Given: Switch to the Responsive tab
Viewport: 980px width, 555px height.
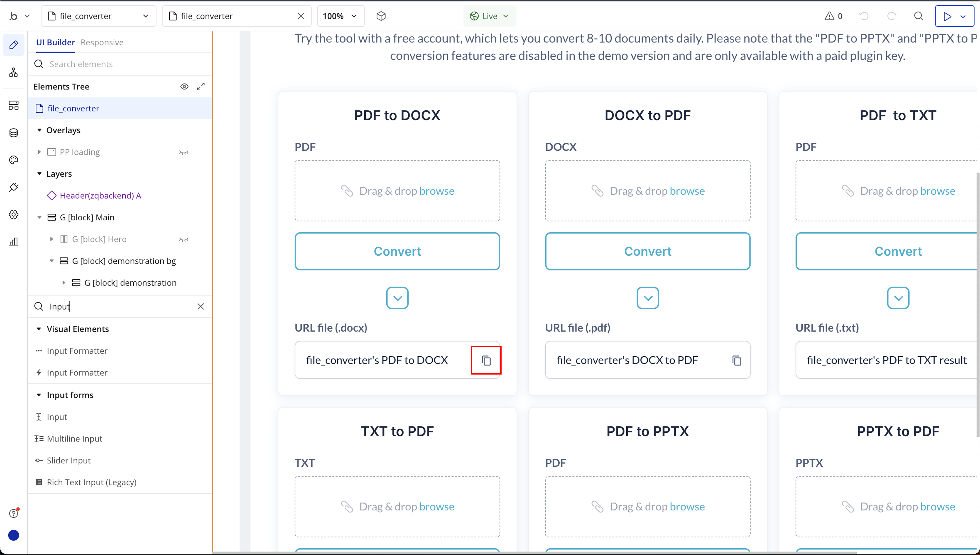Looking at the screenshot, I should (102, 42).
